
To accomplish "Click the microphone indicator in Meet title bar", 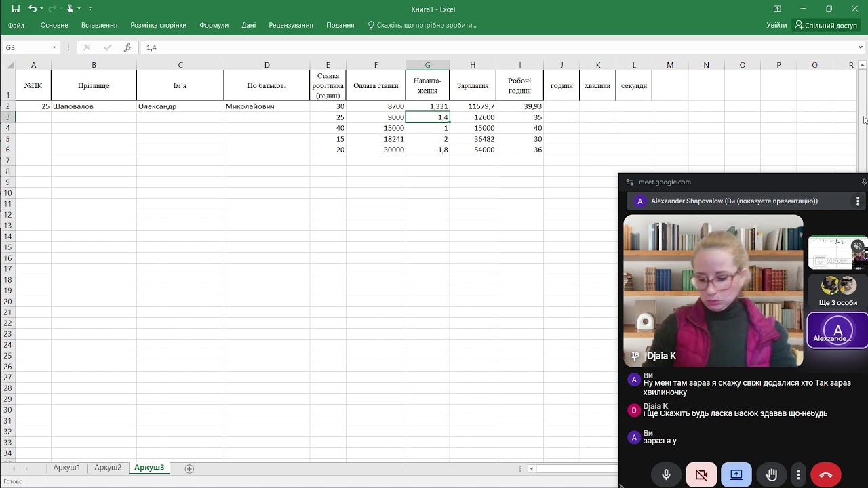I will (863, 182).
